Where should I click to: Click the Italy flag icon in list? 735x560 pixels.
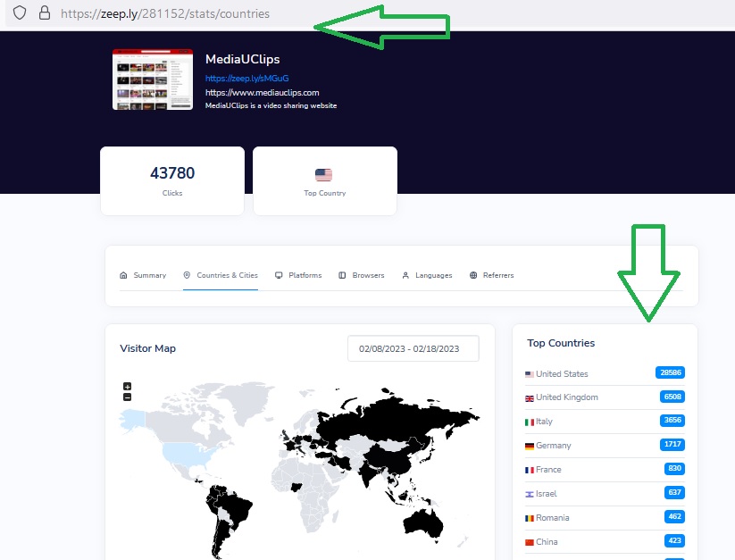530,422
